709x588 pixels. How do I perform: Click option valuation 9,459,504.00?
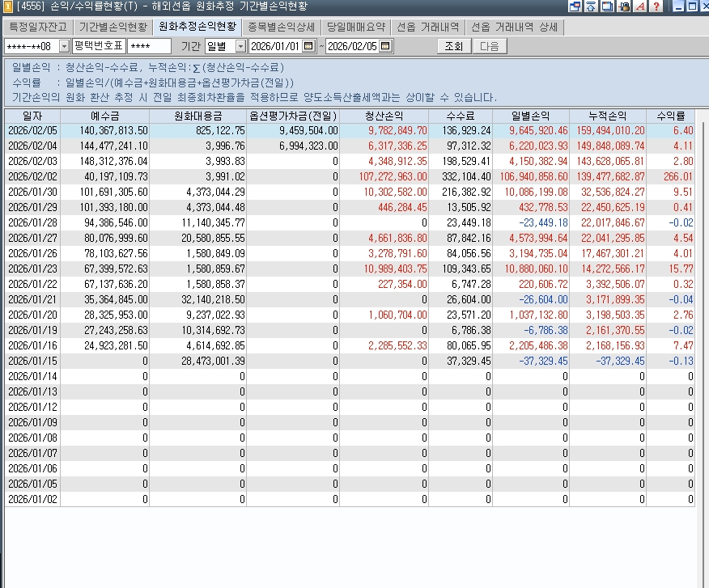click(x=308, y=130)
